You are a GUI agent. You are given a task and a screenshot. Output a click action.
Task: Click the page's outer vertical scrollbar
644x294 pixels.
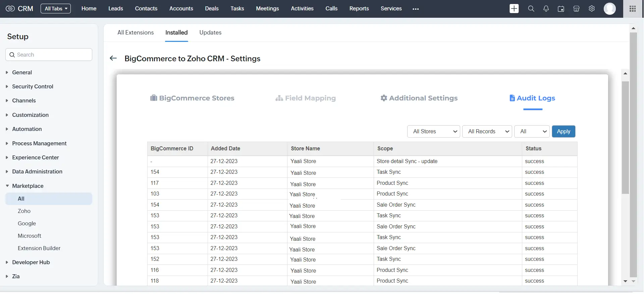(x=633, y=154)
